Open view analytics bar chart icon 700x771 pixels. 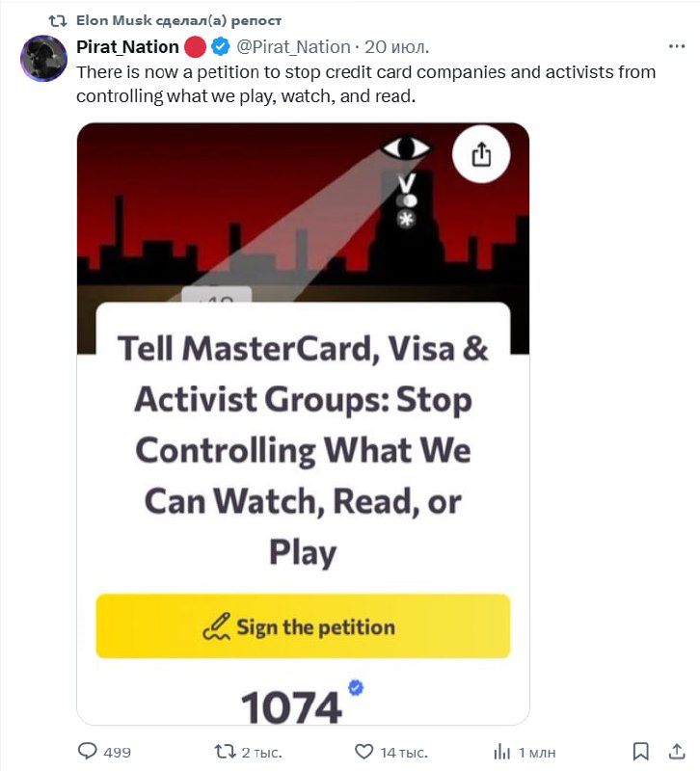[501, 752]
